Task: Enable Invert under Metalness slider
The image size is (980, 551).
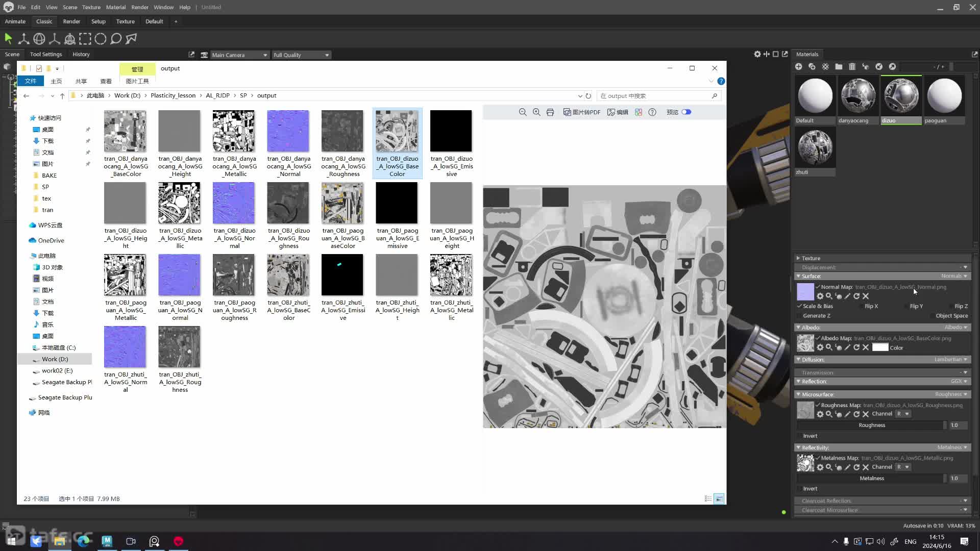Action: coord(800,489)
